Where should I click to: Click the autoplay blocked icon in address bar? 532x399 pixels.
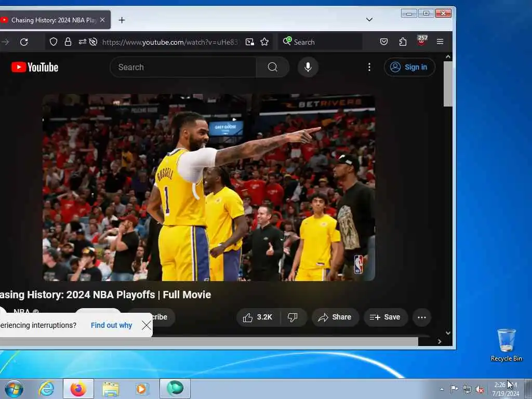click(93, 42)
